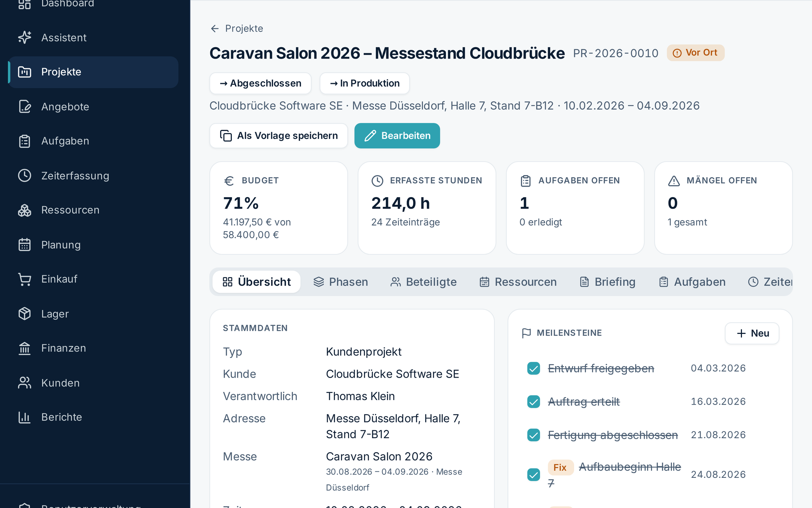The height and width of the screenshot is (508, 812).
Task: Click the project number PR-2026-0010
Action: pyautogui.click(x=615, y=53)
